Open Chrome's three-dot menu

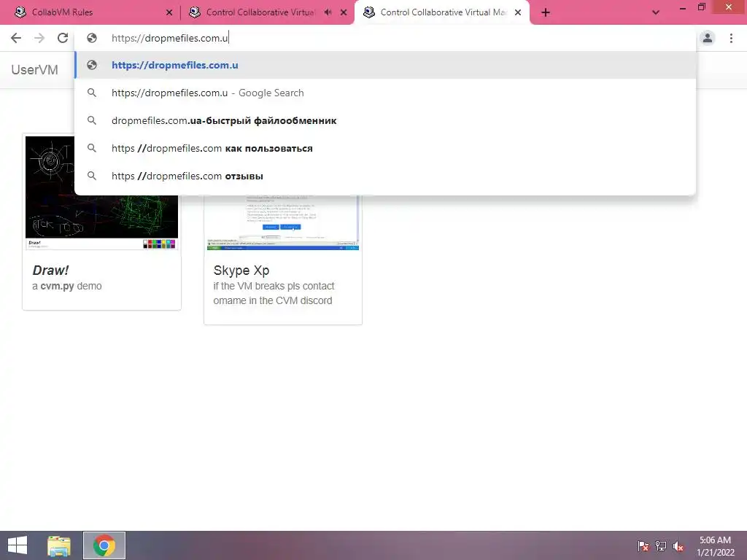731,38
